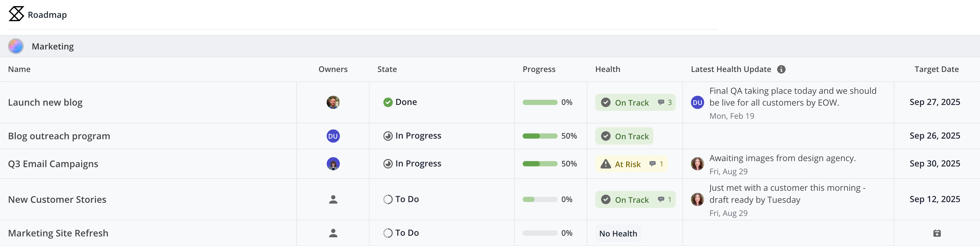Open the Marketing Site Refresh item
Image resolution: width=980 pixels, height=246 pixels.
[x=58, y=233]
